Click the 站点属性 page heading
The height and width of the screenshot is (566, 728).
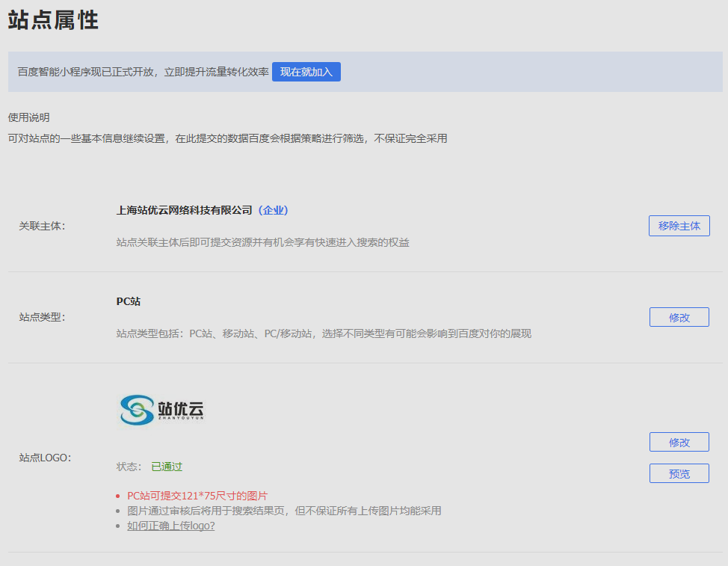point(53,20)
